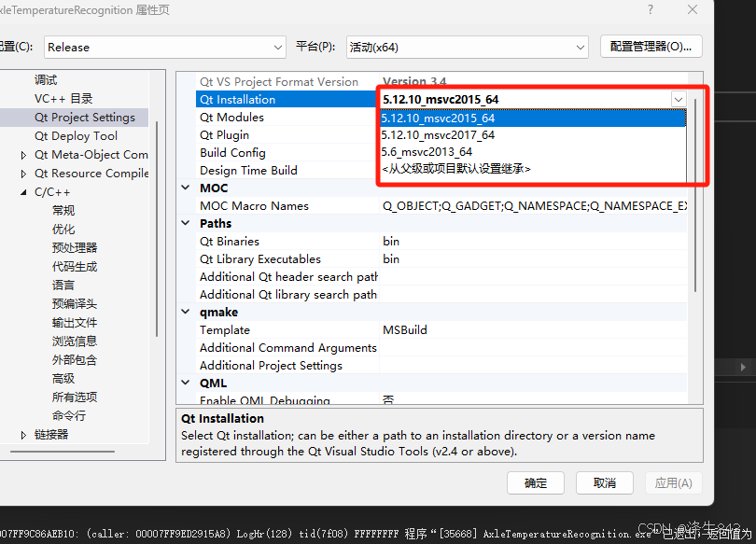
Task: Select VC++ 目录 in the tree
Action: [63, 99]
